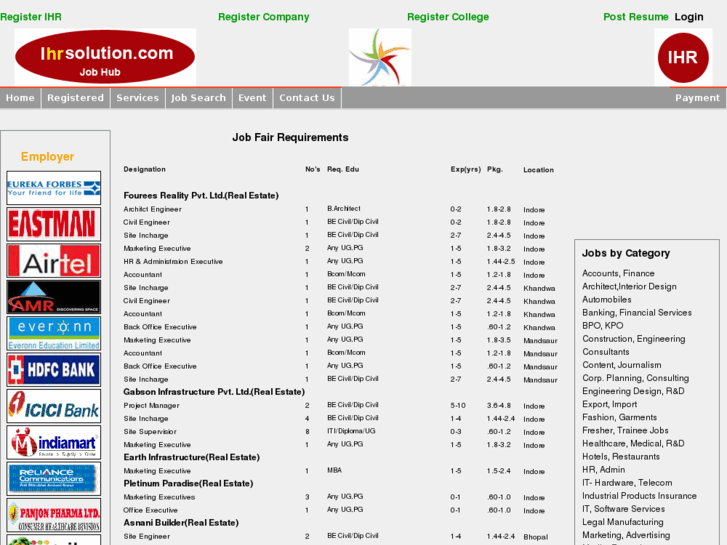Select Banking, Financial Services category
This screenshot has width=727, height=545.
tap(637, 313)
